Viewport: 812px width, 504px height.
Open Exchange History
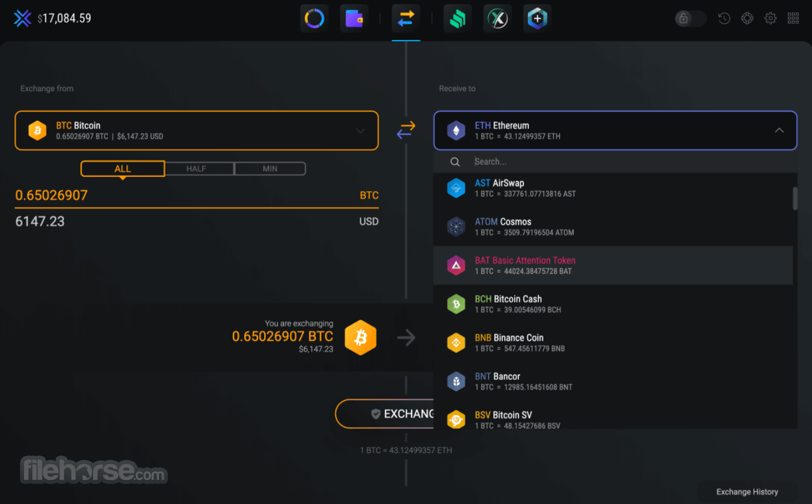pyautogui.click(x=747, y=492)
